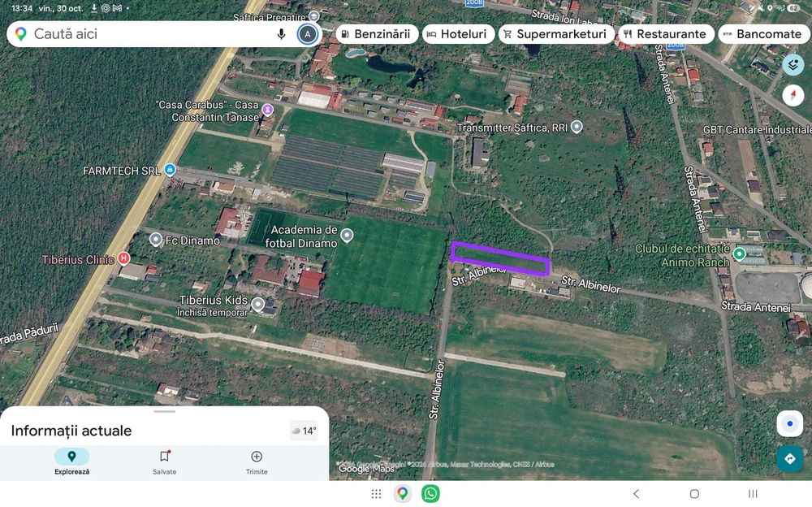Tap the Strada Pădurii road label
The height and width of the screenshot is (507, 812).
pos(28,335)
